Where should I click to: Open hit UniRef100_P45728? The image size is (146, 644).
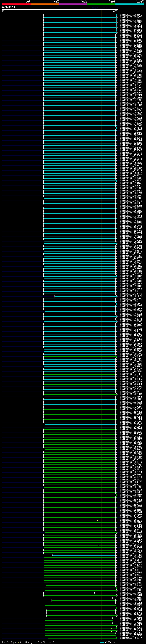pos(131,314)
